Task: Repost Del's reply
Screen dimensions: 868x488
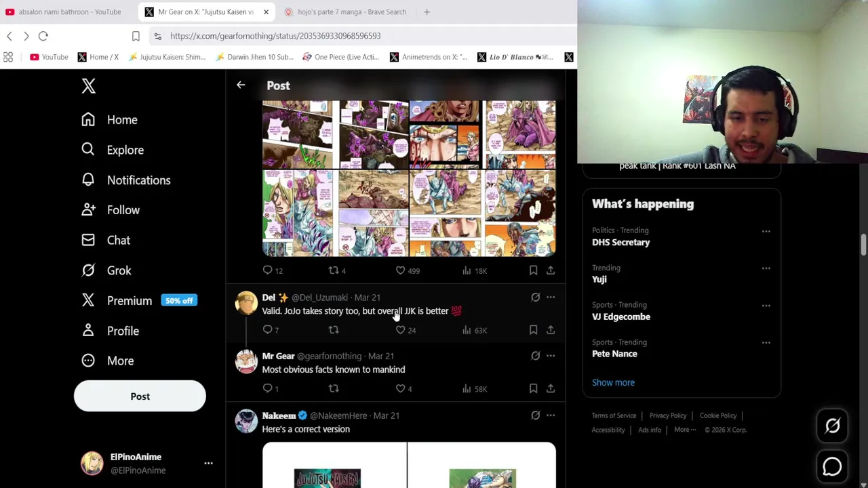Action: [x=334, y=330]
